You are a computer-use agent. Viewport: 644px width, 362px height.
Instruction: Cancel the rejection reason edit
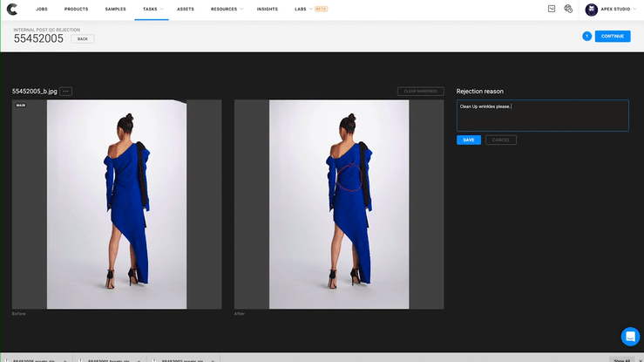coord(501,140)
